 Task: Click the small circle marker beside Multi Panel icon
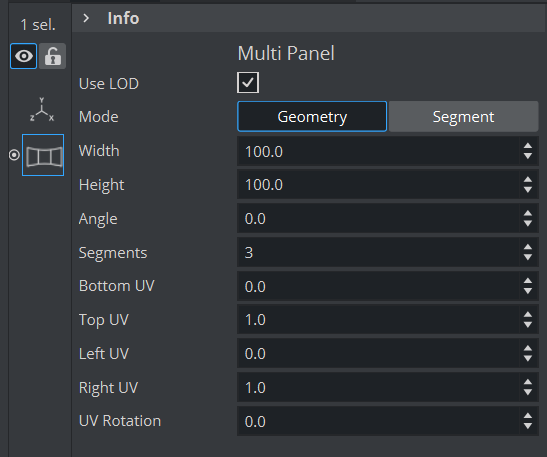[14, 155]
